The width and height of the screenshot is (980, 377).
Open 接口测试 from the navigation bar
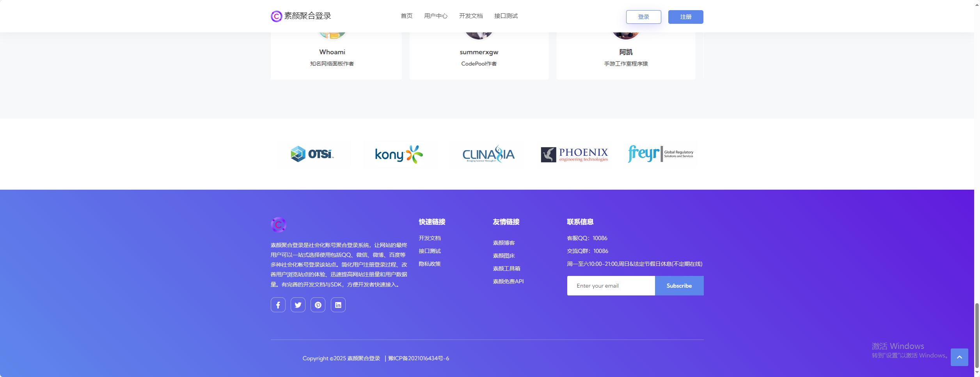pos(506,16)
